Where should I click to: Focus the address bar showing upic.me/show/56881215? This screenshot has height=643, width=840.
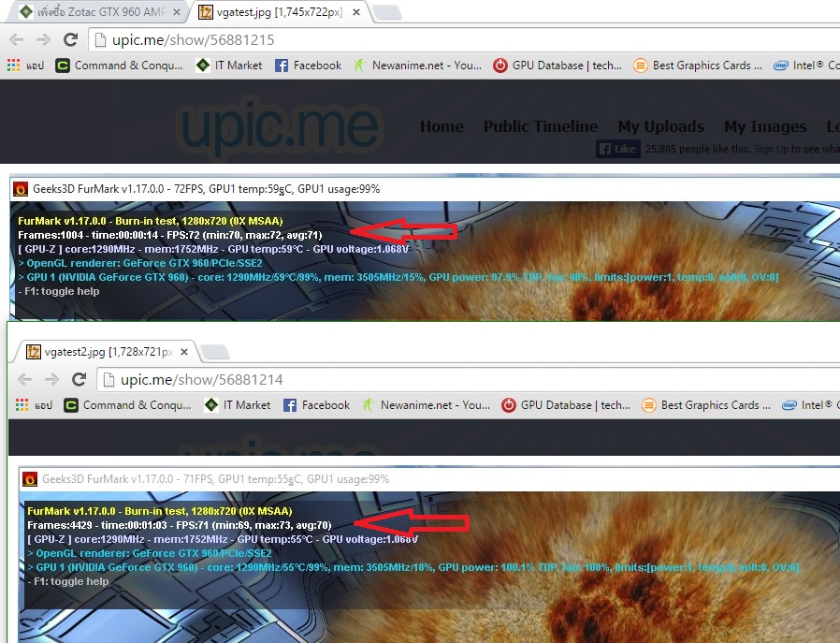coord(464,40)
